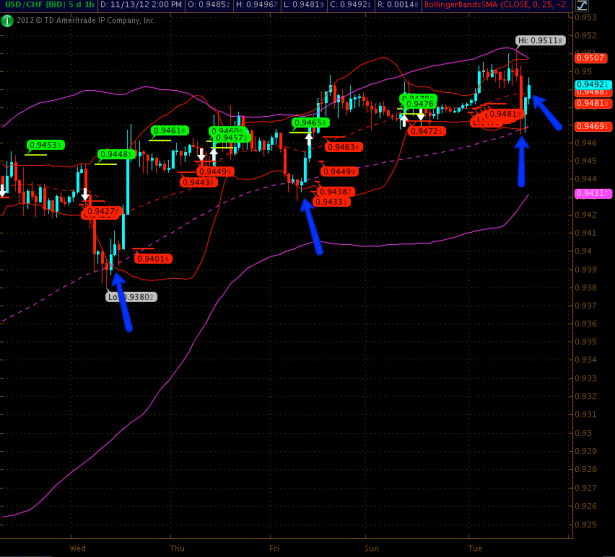This screenshot has height=557, width=615.
Task: Click the green info icon beside the copyright text
Action: tap(6, 18)
